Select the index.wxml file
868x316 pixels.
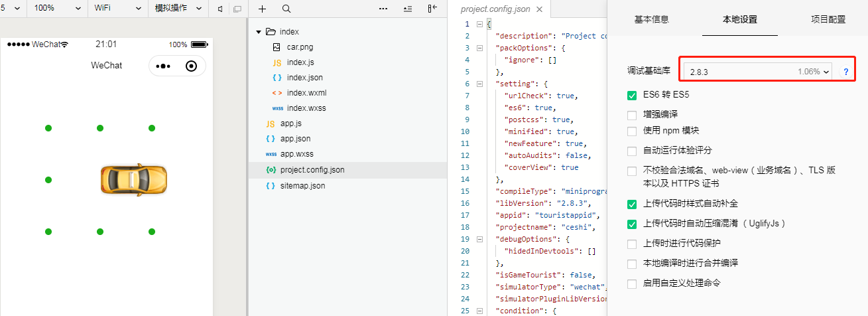point(306,93)
